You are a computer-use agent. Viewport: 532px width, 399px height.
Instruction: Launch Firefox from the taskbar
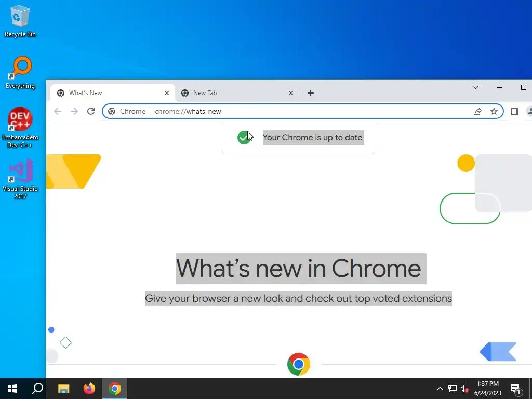pyautogui.click(x=89, y=389)
